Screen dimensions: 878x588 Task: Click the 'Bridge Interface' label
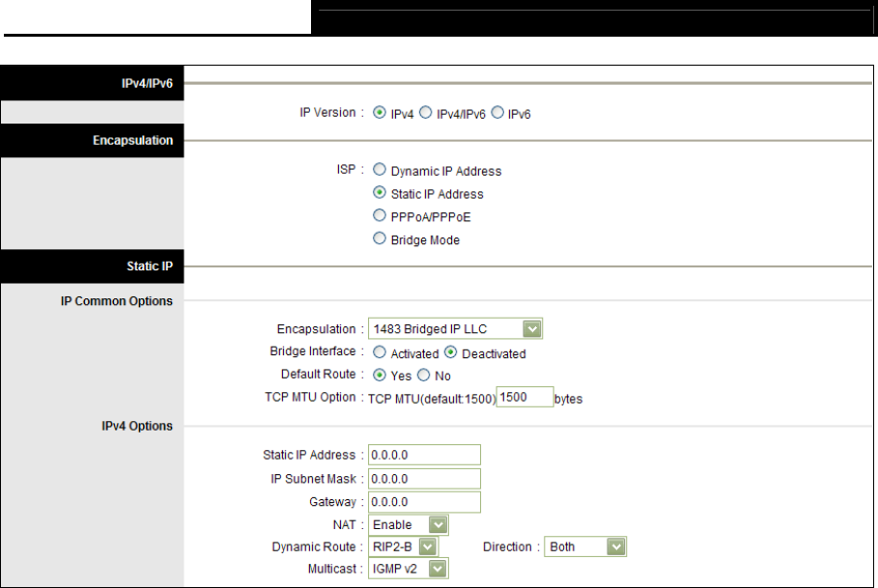pyautogui.click(x=313, y=350)
